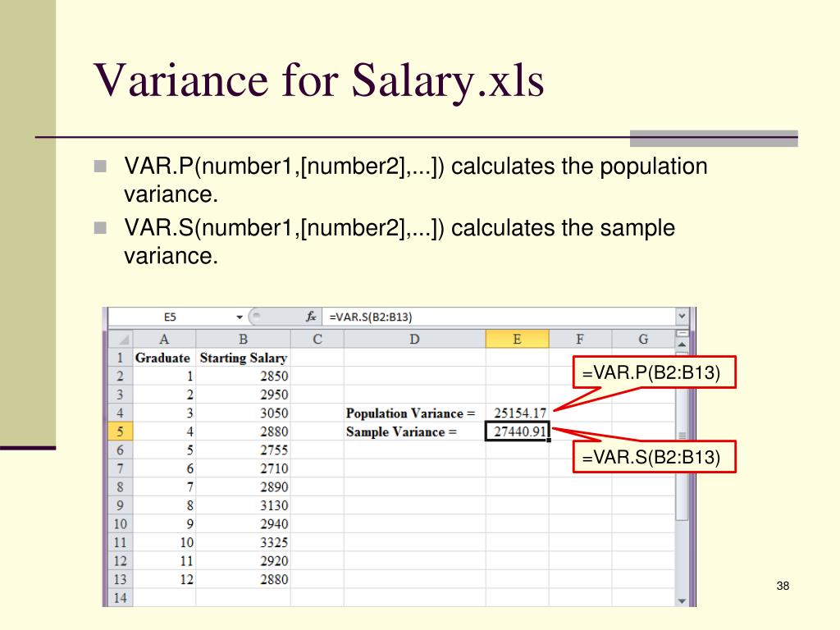Click the selected cell showing 27440.91
This screenshot has height=630, width=840.
point(517,431)
